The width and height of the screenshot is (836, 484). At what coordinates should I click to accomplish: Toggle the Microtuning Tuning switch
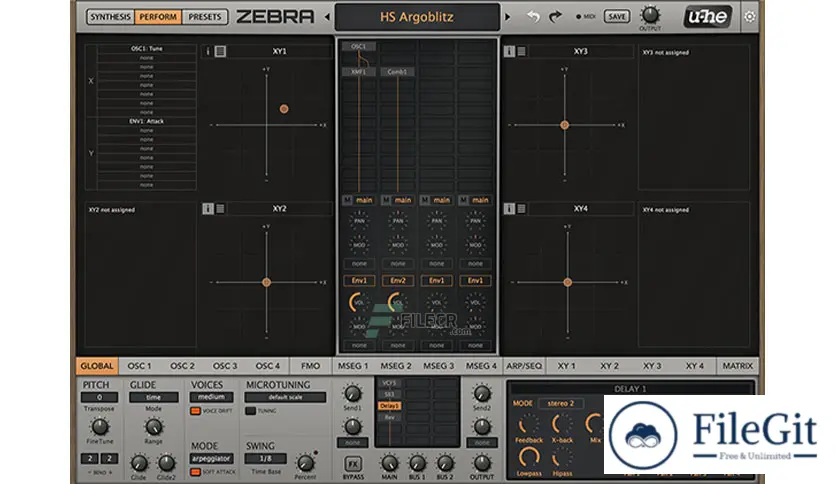click(251, 411)
